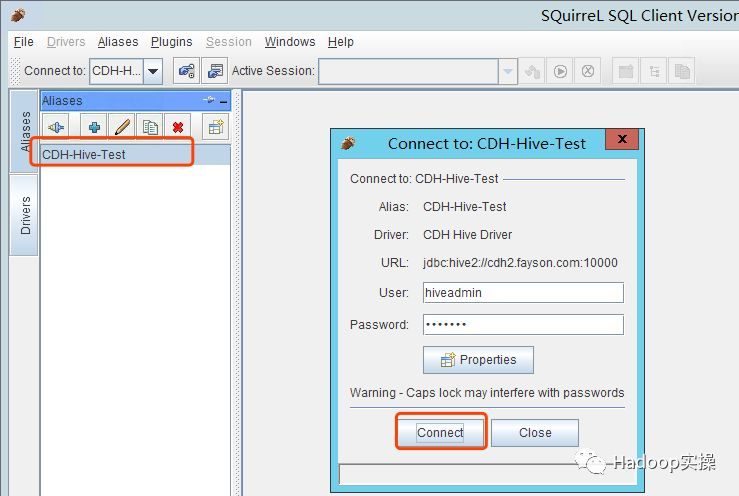Open the Aliases menu
Viewport: 739px width, 496px height.
[118, 42]
